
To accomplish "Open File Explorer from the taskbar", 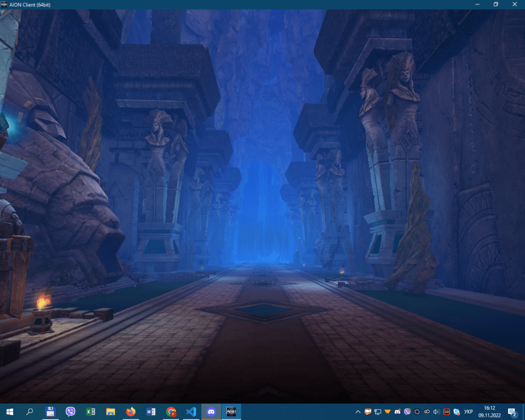I will point(111,412).
